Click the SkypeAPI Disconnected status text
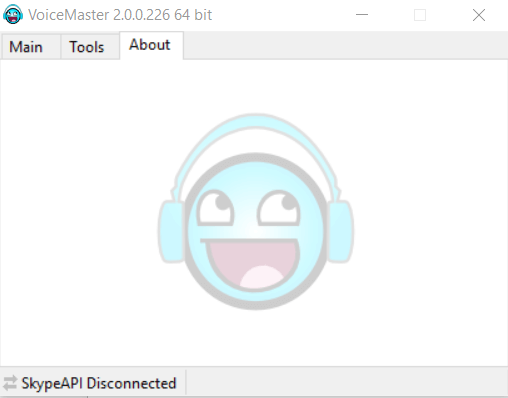 [x=99, y=383]
